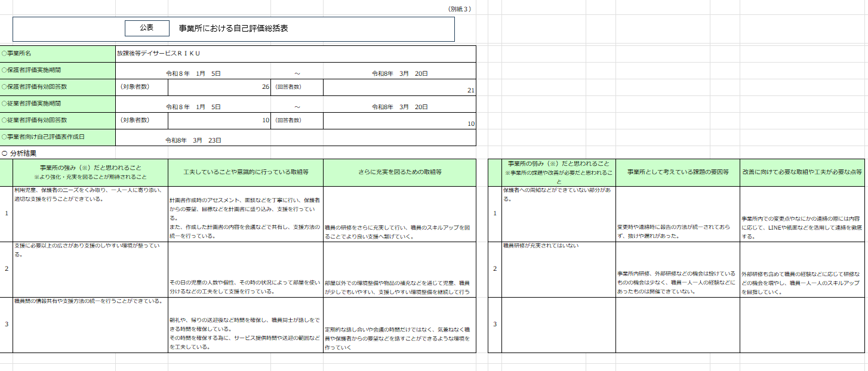Image resolution: width=868 pixels, height=371 pixels.
Task: Select cell 職員研修が充実されてはいない
Action: click(x=558, y=269)
